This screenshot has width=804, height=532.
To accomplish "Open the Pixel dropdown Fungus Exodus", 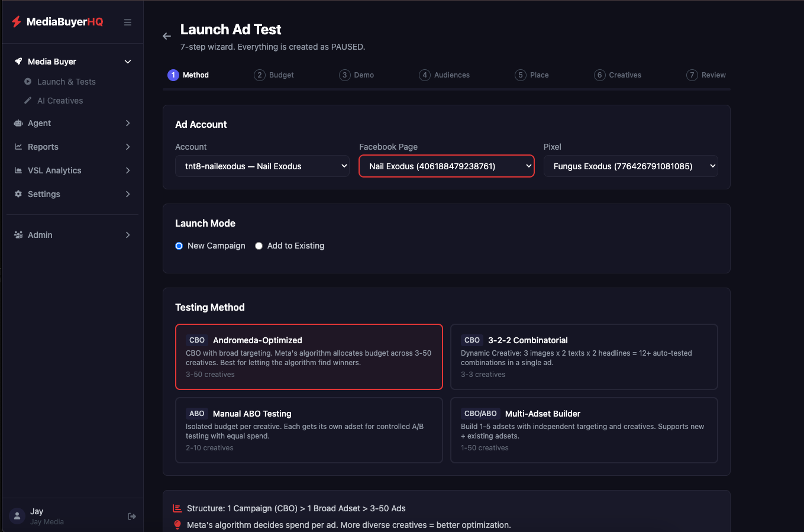I will coord(631,166).
